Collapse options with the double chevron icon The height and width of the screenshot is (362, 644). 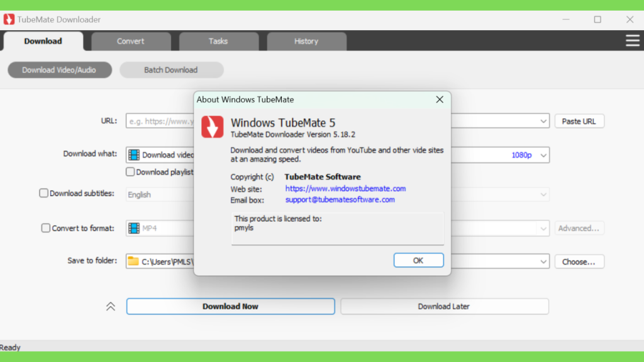pos(111,307)
